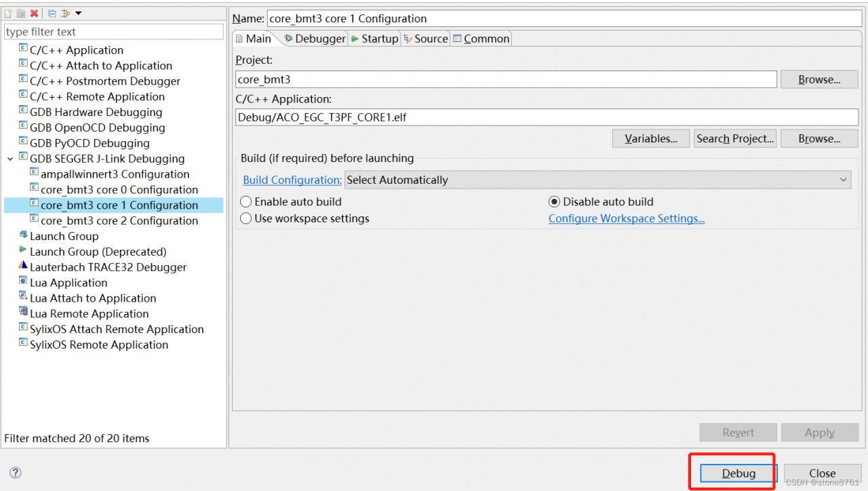The image size is (868, 491).
Task: Click the Duplicate launch configuration icon
Action: pos(21,14)
